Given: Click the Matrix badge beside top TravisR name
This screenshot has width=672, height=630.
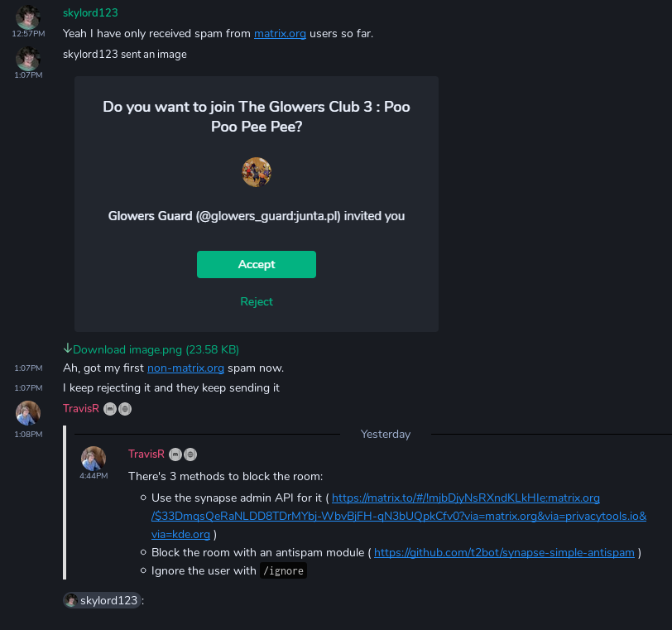Looking at the screenshot, I should coord(110,409).
